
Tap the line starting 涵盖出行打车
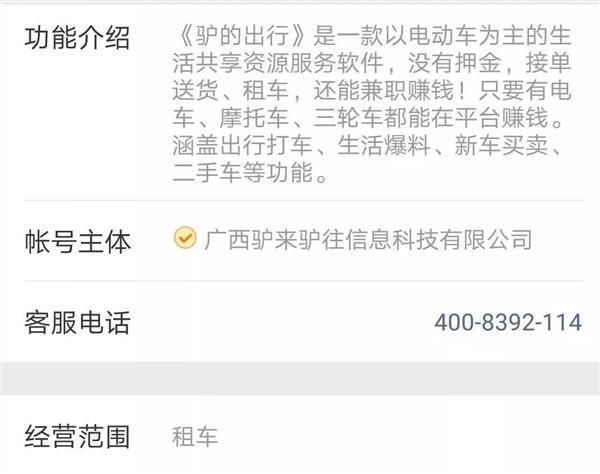368,145
